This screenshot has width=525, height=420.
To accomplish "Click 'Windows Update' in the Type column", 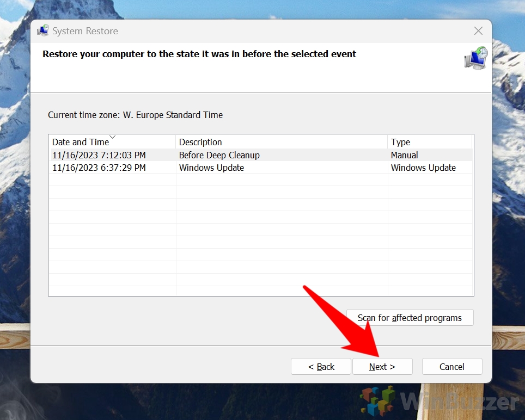I will tap(423, 168).
